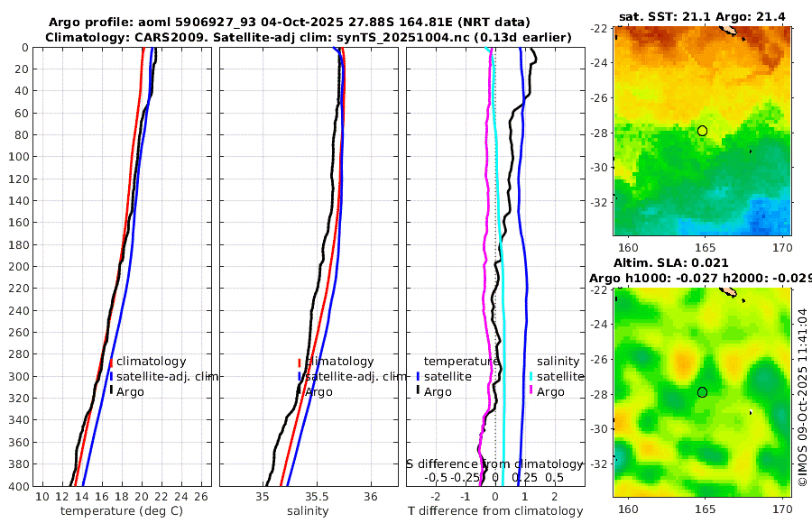Viewport: 812px width, 523px height.
Task: Click cyan salinity satellite legend marker
Action: coord(531,376)
